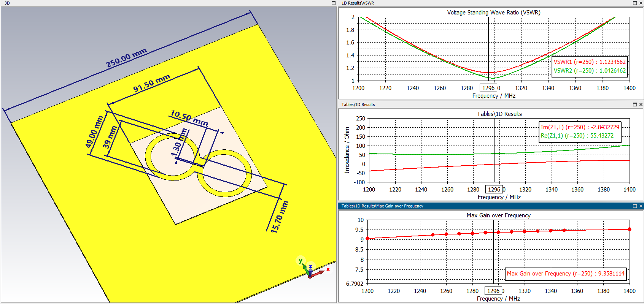Viewport: 644px width, 304px height.
Task: Click the Max Gain over Frequency legend box
Action: [x=565, y=274]
